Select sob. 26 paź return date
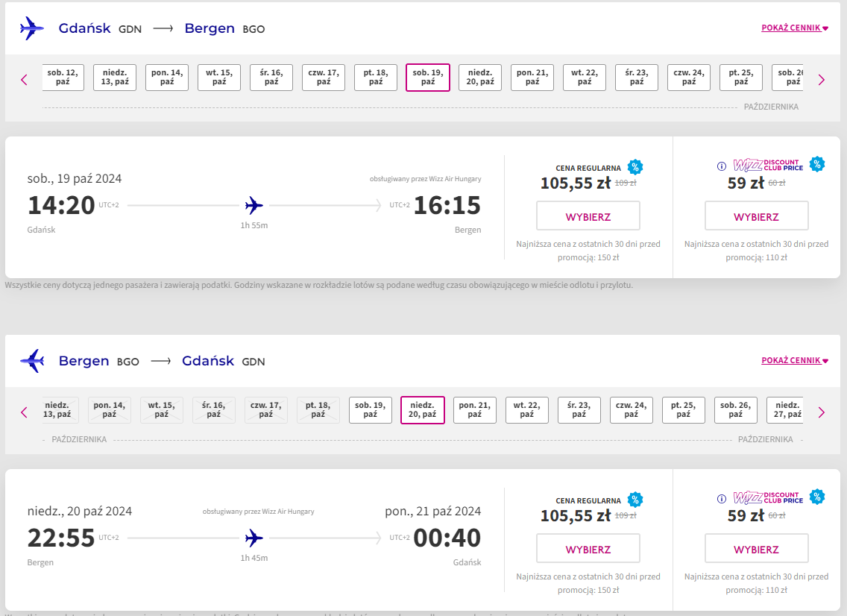 [735, 410]
